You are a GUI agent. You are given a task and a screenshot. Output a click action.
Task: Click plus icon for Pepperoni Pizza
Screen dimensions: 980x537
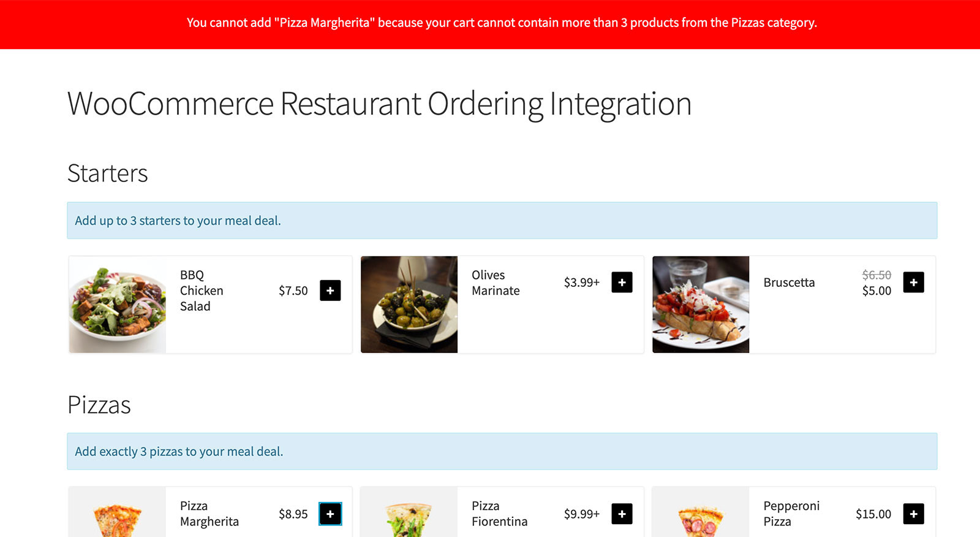click(913, 514)
